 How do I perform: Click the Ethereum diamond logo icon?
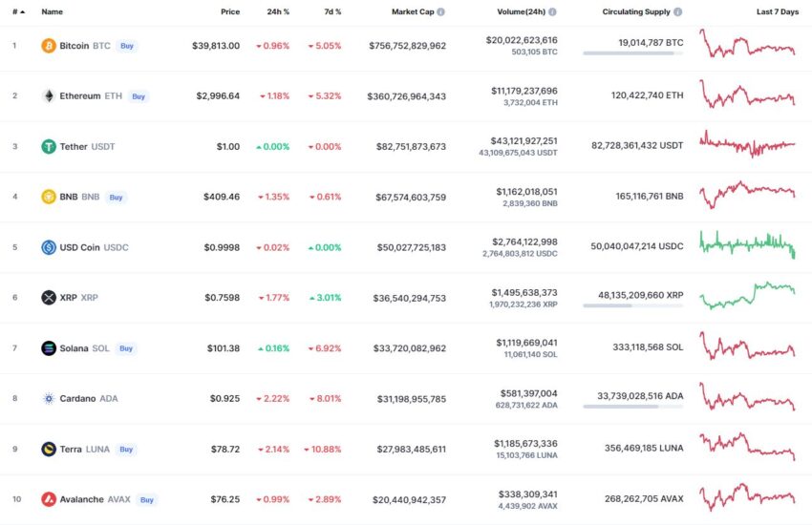[49, 95]
